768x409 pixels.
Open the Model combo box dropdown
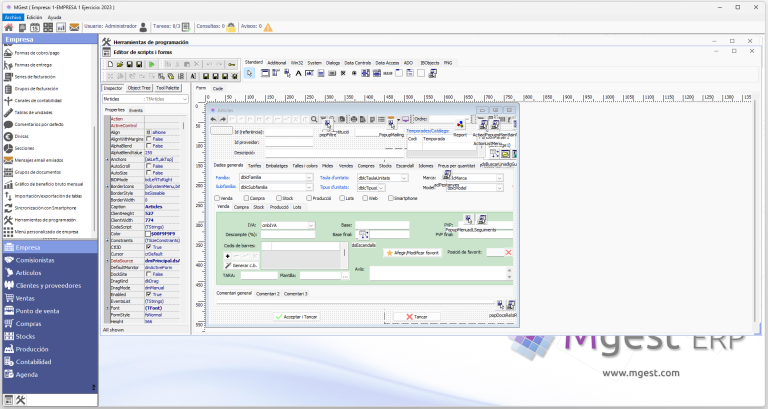500,188
